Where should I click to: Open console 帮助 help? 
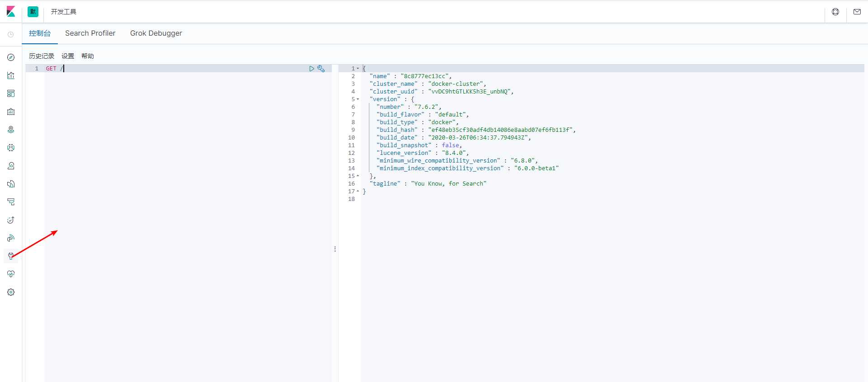click(88, 56)
